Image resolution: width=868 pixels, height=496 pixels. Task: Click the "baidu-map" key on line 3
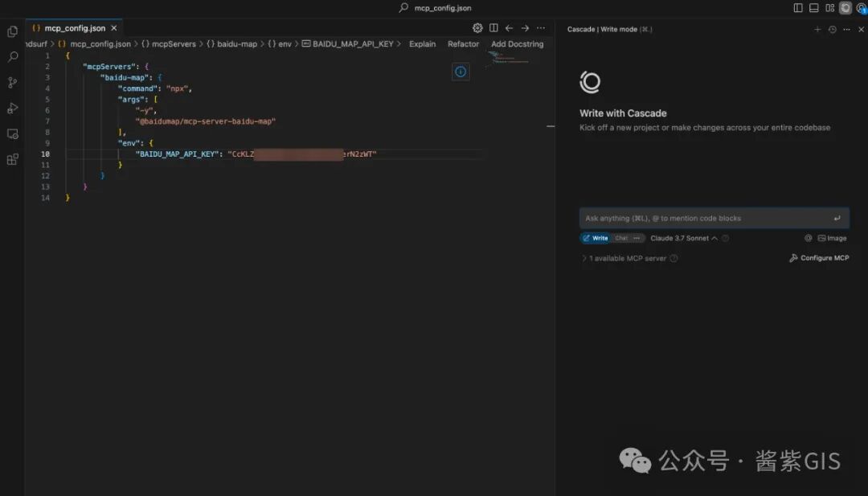125,77
